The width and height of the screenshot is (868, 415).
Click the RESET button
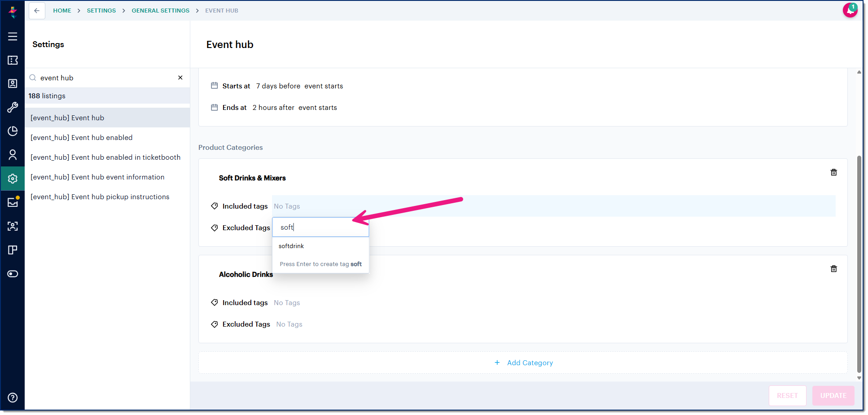click(x=787, y=396)
